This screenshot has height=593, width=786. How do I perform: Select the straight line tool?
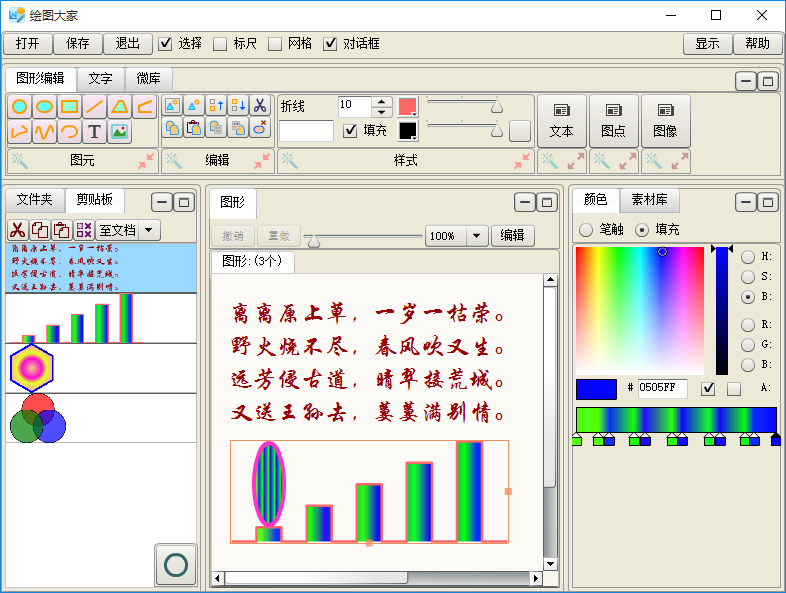tap(94, 106)
